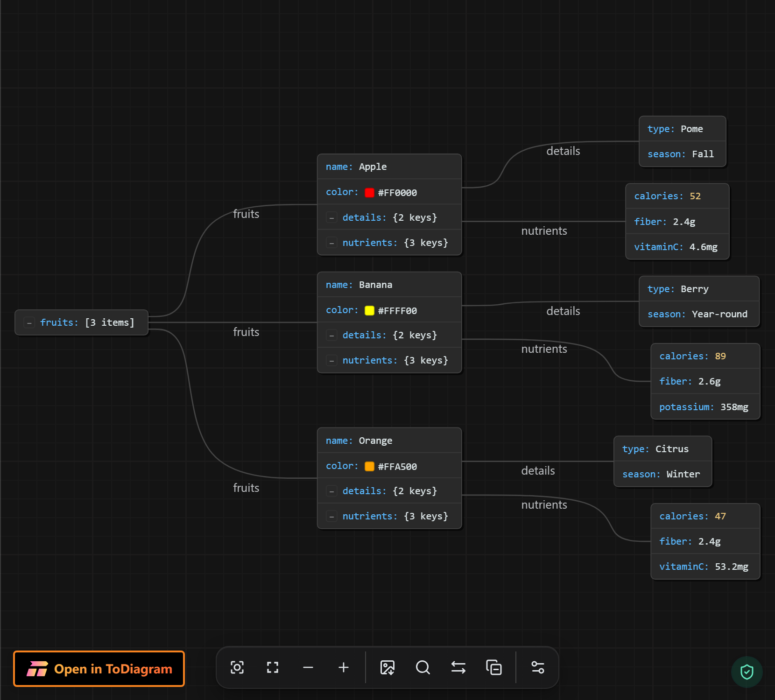Zoom out using the minus icon
Image resolution: width=775 pixels, height=700 pixels.
[x=308, y=667]
